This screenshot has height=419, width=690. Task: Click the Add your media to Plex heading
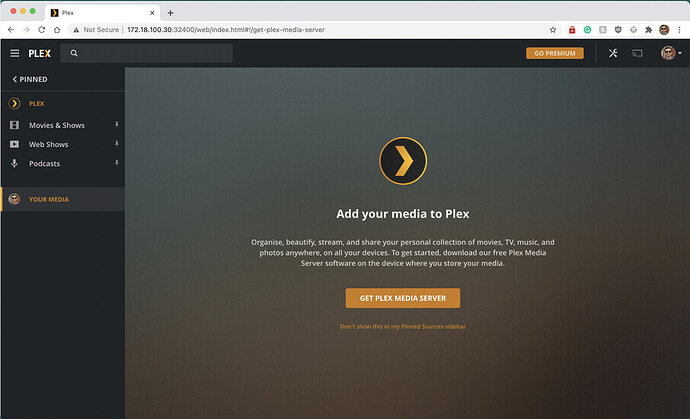pyautogui.click(x=403, y=214)
